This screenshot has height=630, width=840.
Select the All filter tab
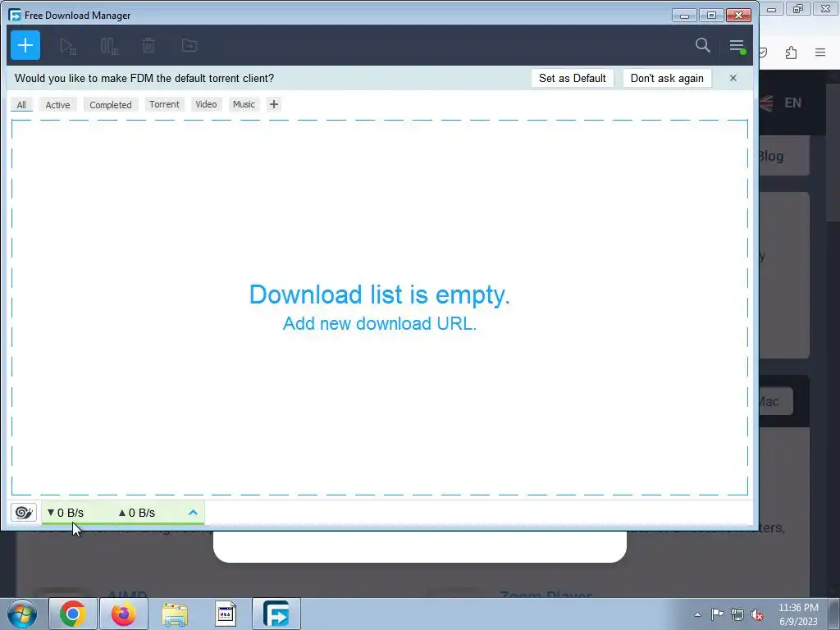(x=21, y=104)
